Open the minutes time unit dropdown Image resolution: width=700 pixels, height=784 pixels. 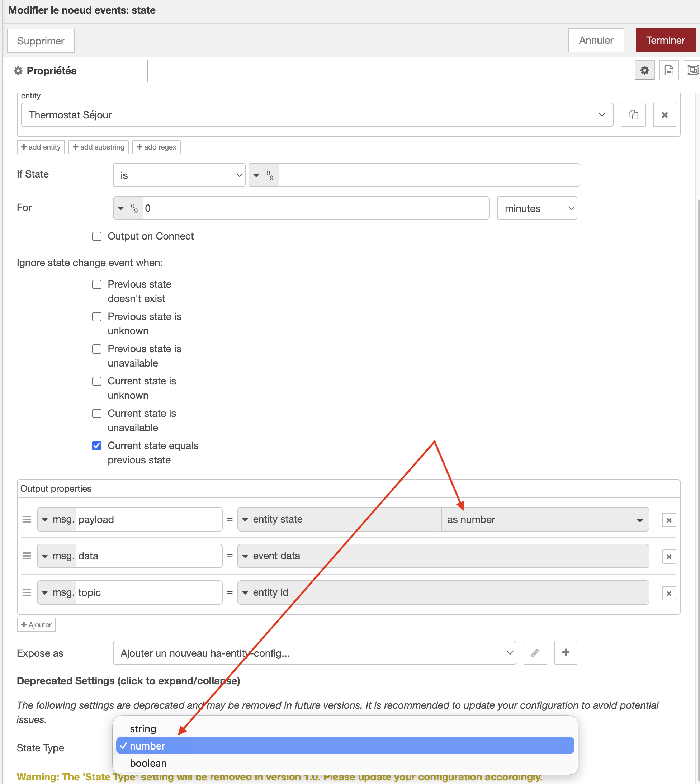[x=536, y=208]
